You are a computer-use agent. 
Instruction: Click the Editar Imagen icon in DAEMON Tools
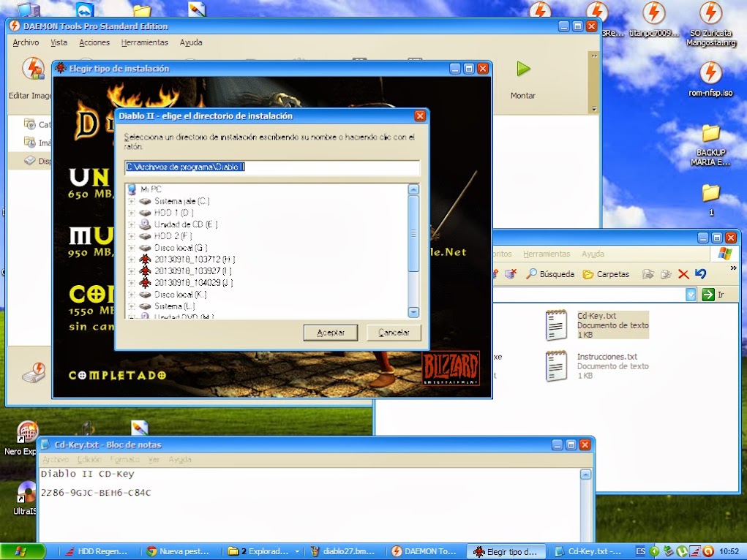34,69
